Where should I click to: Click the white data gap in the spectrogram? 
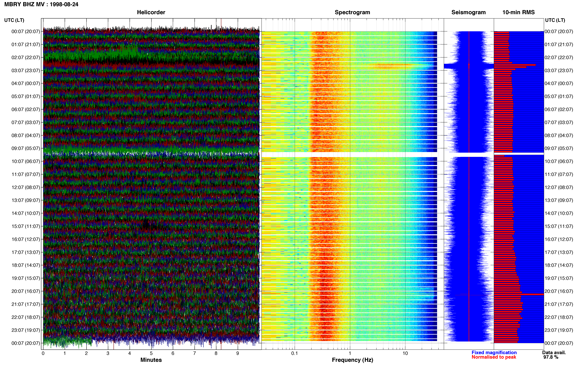point(349,155)
